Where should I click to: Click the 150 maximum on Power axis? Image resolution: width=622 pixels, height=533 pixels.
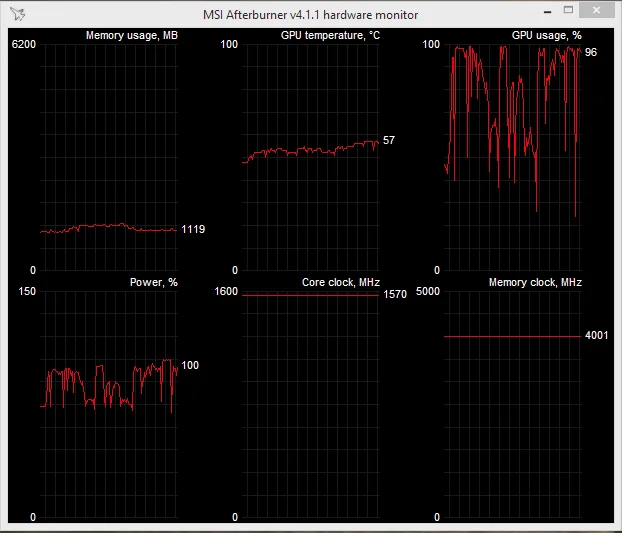point(27,291)
